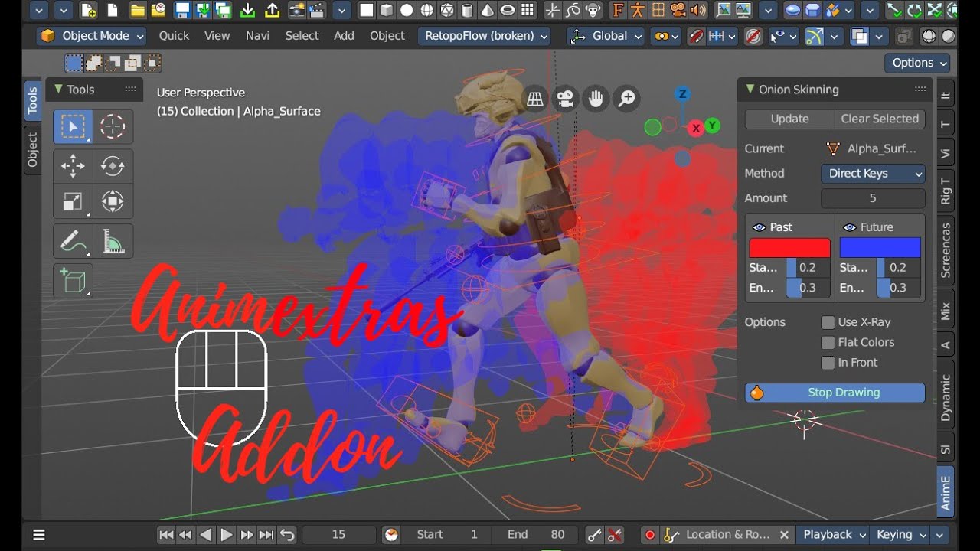Add a cube mesh from the toolbar
Image resolution: width=980 pixels, height=551 pixels.
click(x=387, y=10)
